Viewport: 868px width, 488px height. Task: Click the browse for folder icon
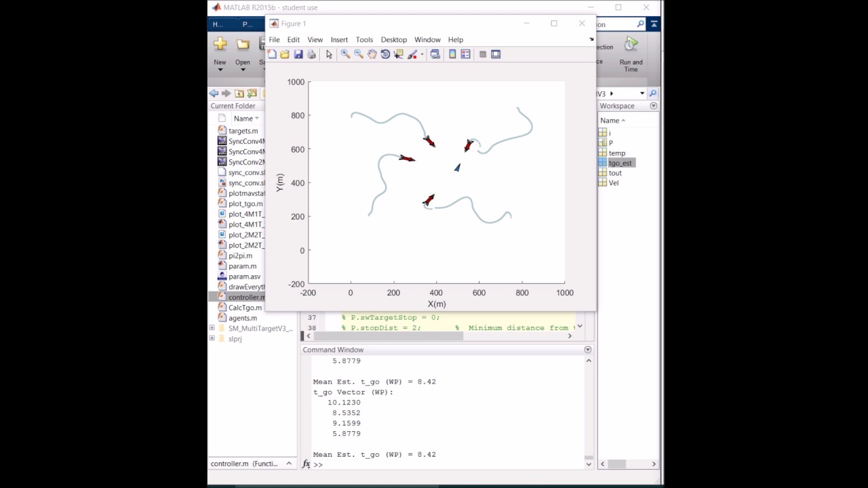tap(252, 94)
